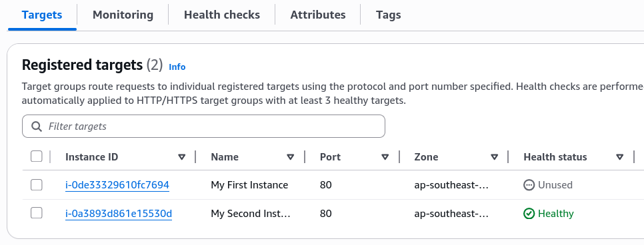Click the zone cell in My Second Instance row
The width and height of the screenshot is (644, 245).
451,214
